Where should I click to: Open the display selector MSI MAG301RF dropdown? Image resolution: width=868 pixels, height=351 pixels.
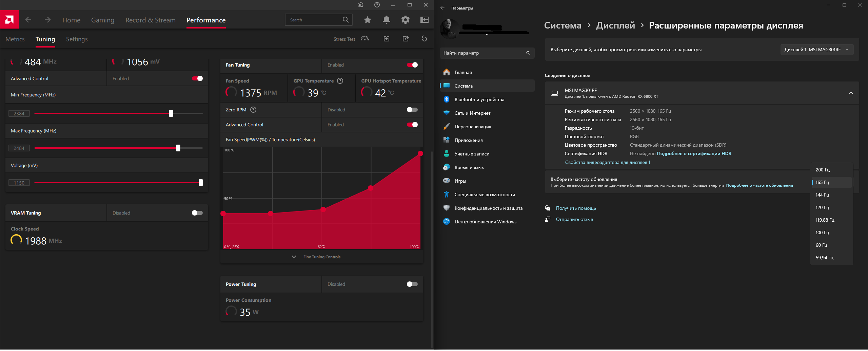pyautogui.click(x=817, y=50)
